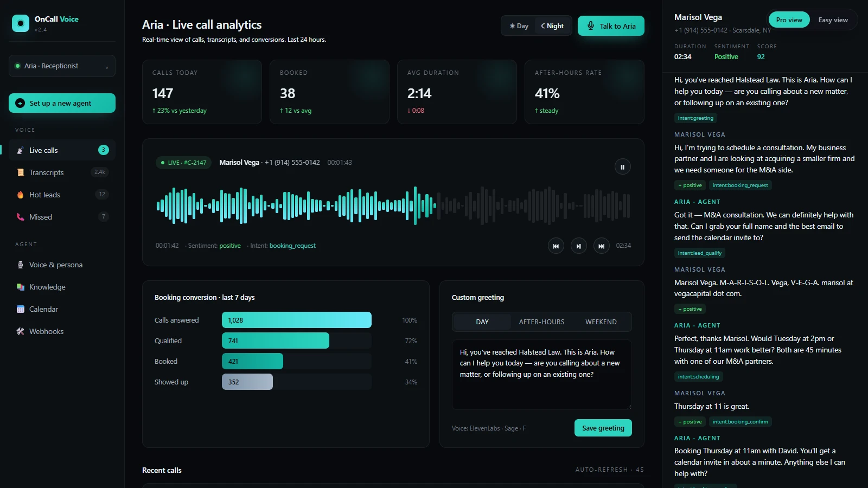Viewport: 868px width, 488px height.
Task: Seek within the call audio waveform
Action: 393,206
